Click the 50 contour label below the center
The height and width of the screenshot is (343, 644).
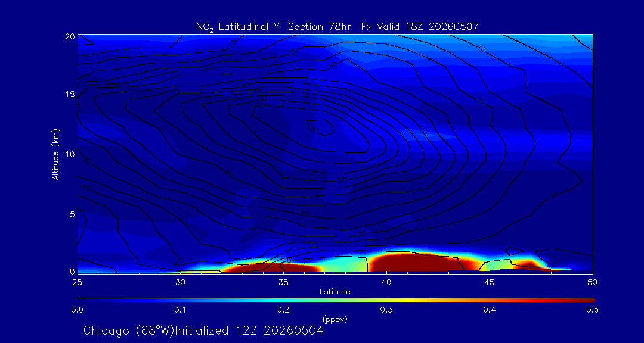click(342, 180)
